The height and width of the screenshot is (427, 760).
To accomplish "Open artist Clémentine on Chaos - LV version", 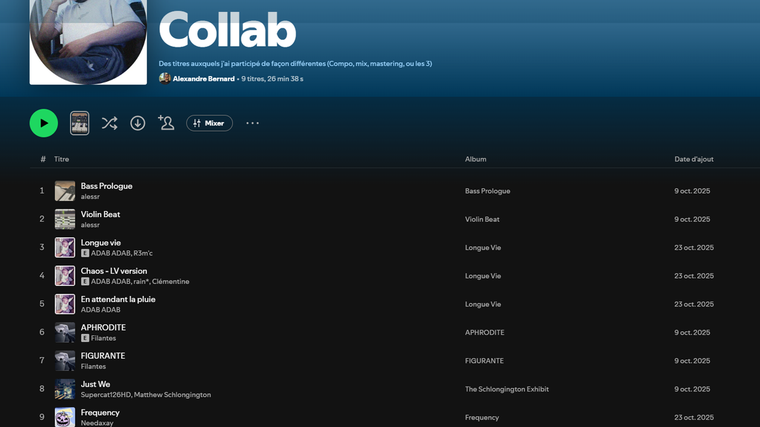I will 171,282.
